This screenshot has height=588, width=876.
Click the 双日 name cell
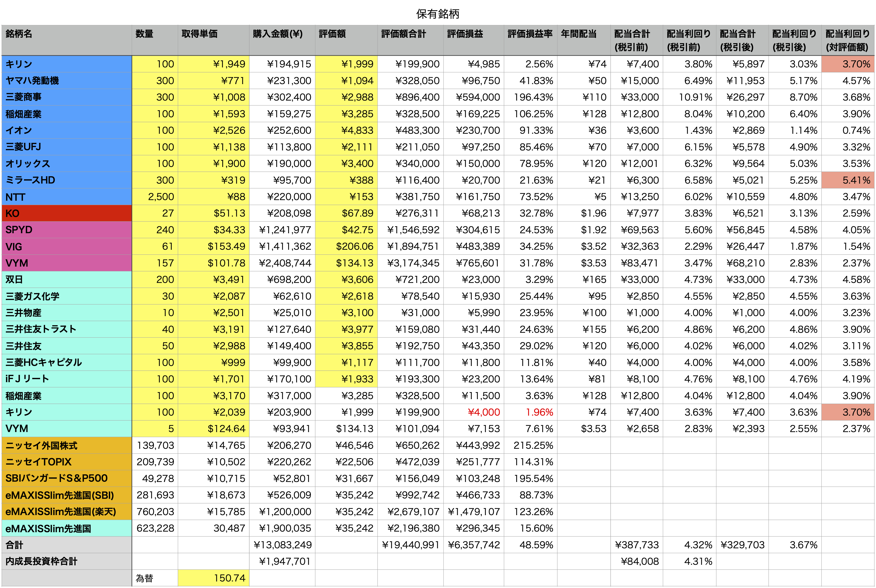click(x=67, y=279)
